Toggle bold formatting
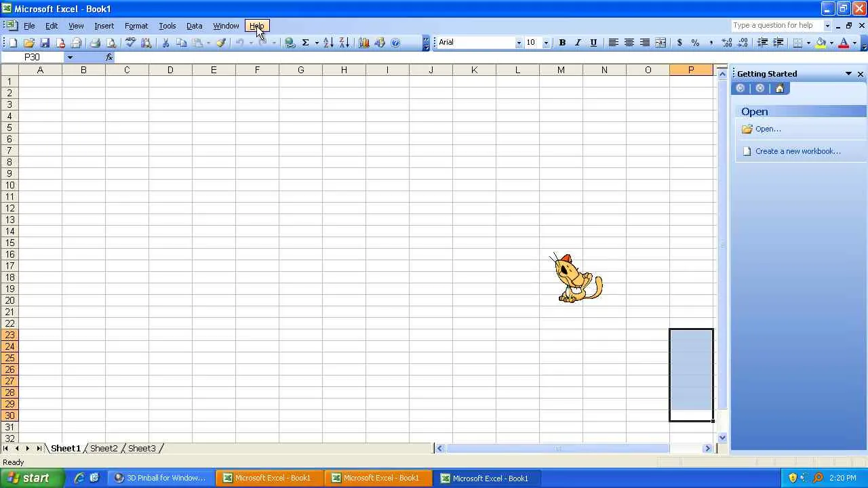Image resolution: width=868 pixels, height=488 pixels. (562, 43)
